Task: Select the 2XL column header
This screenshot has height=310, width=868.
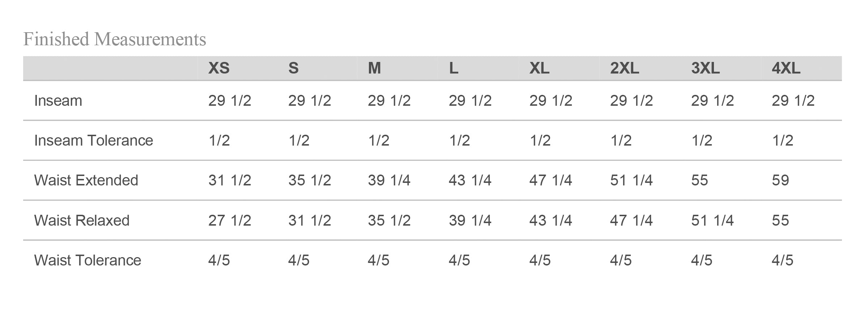Action: tap(625, 68)
